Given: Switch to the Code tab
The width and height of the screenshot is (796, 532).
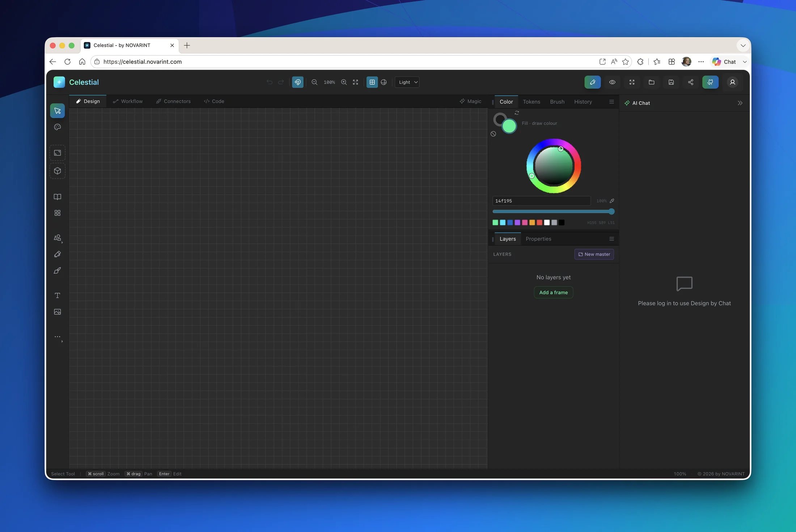Looking at the screenshot, I should pyautogui.click(x=214, y=101).
